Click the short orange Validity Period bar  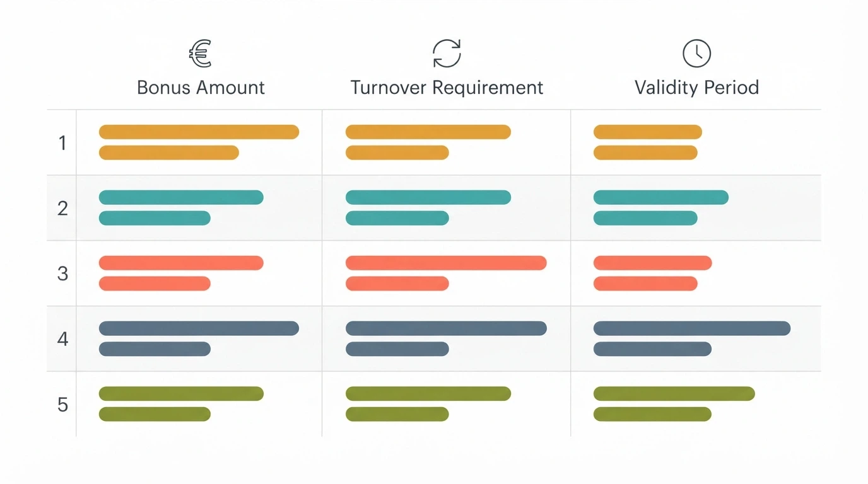point(645,153)
